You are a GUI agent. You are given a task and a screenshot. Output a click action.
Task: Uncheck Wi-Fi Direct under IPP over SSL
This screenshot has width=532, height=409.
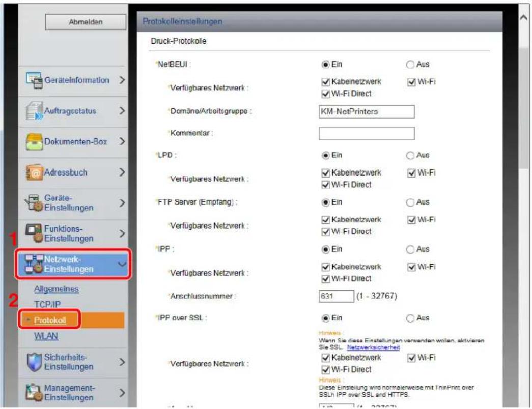pyautogui.click(x=325, y=370)
